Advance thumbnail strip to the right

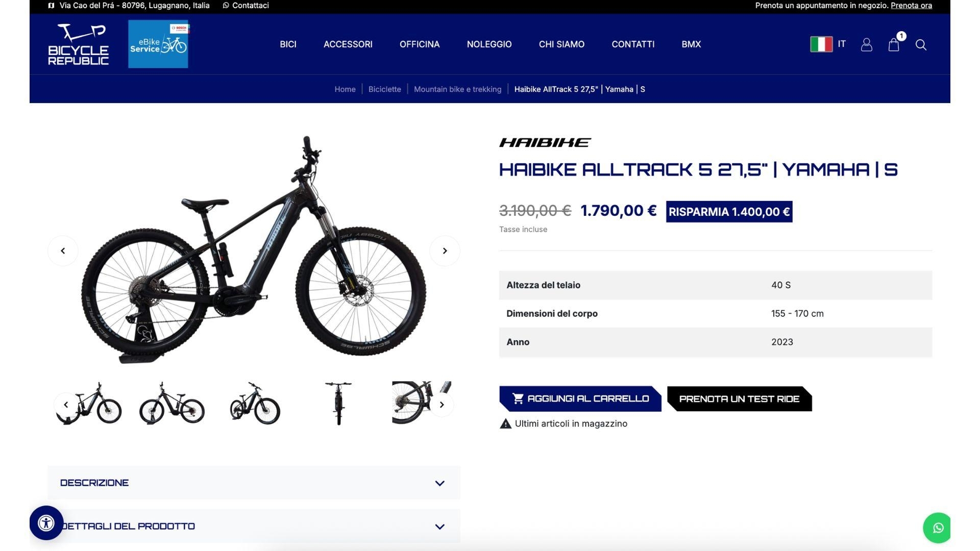click(442, 405)
